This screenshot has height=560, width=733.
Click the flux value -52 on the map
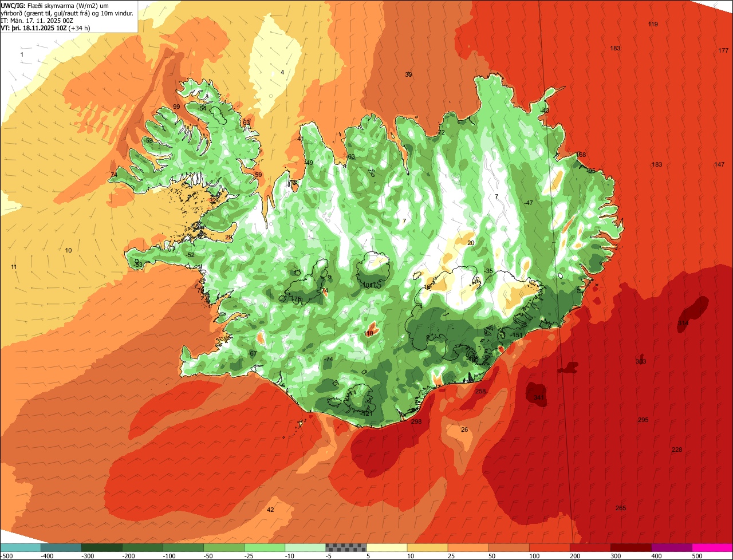click(x=191, y=255)
